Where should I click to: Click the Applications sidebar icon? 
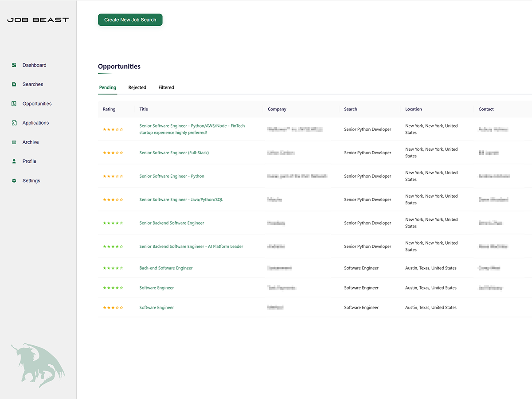pos(14,123)
